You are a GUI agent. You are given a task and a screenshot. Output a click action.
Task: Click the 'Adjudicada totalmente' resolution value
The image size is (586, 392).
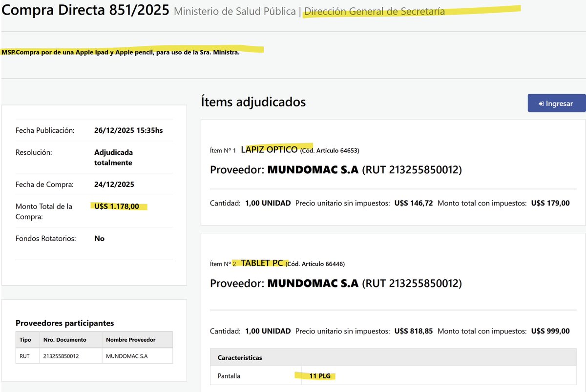coord(114,157)
